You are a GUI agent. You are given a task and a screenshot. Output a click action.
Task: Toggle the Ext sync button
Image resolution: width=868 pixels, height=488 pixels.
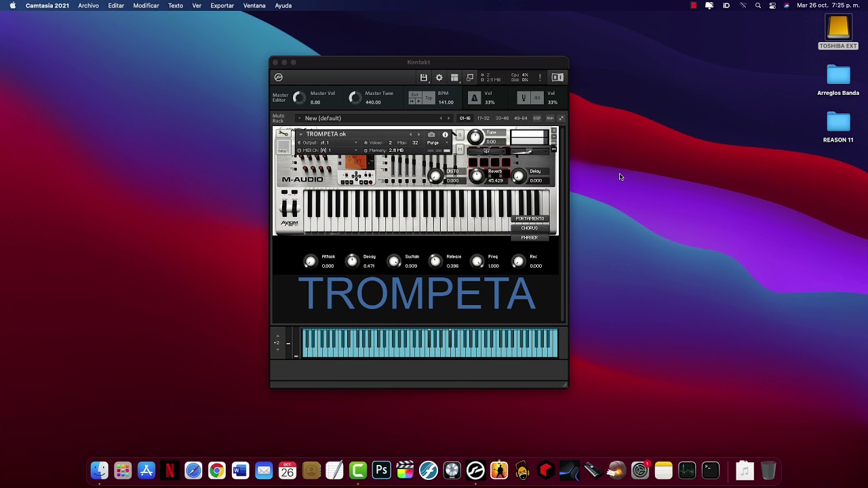pos(415,95)
